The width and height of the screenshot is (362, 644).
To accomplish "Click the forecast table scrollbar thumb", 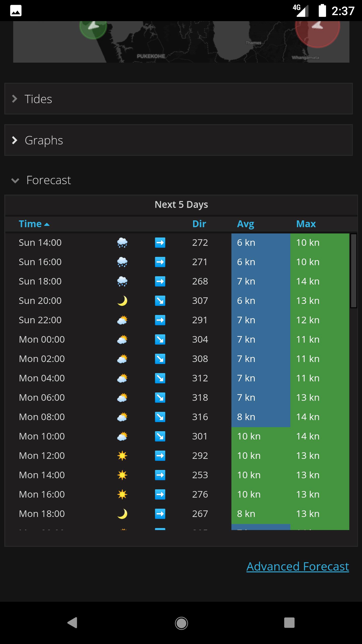I will pos(354,271).
